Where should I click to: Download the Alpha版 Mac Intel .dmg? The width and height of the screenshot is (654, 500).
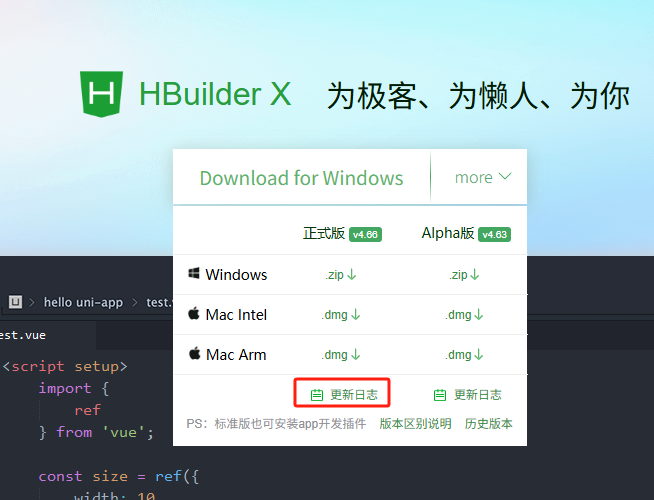464,314
